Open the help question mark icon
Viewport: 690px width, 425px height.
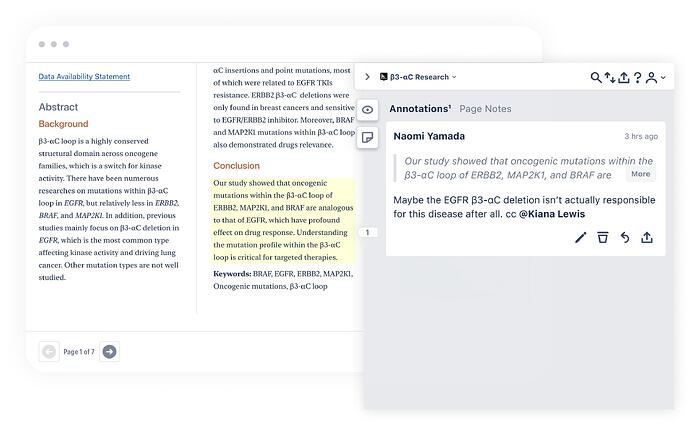[x=638, y=77]
